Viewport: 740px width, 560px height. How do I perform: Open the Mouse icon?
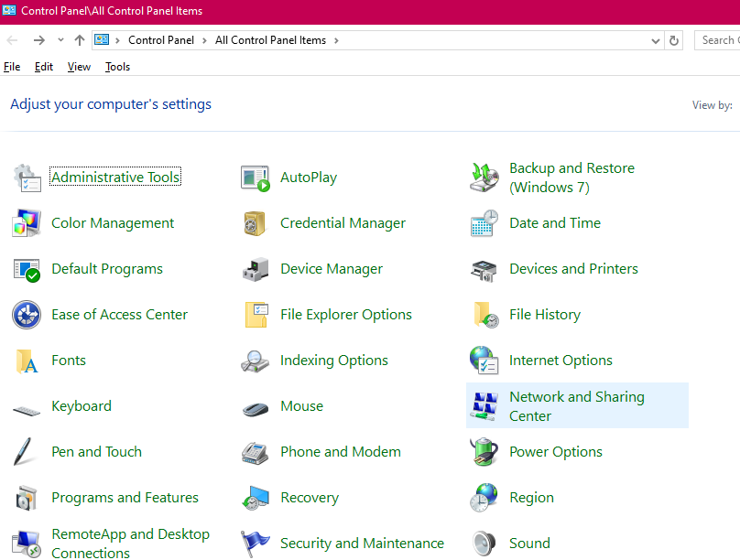pyautogui.click(x=256, y=409)
